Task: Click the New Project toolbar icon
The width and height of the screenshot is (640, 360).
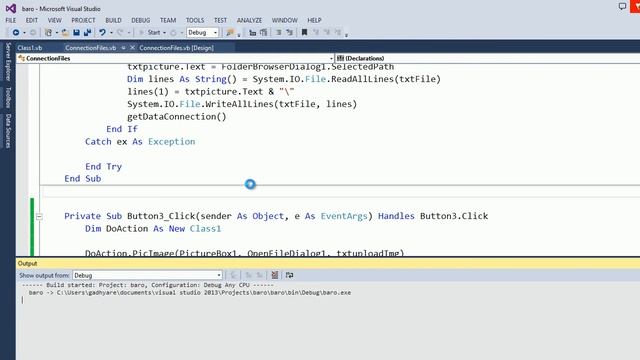Action: pyautogui.click(x=48, y=32)
